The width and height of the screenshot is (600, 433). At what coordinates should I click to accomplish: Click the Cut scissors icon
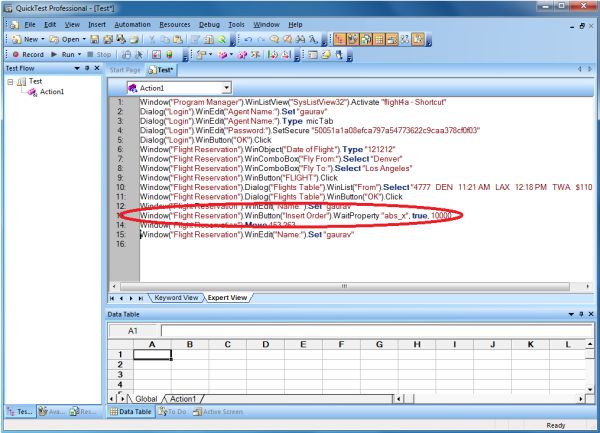(152, 39)
